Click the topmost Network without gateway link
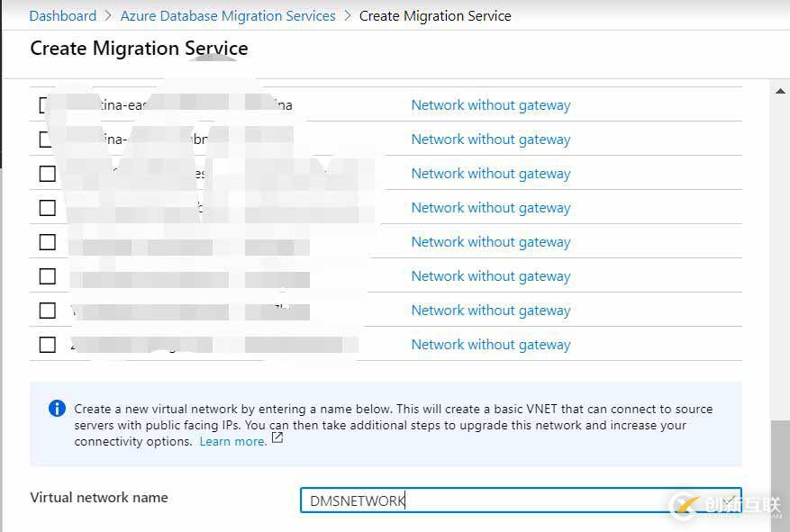 [491, 105]
